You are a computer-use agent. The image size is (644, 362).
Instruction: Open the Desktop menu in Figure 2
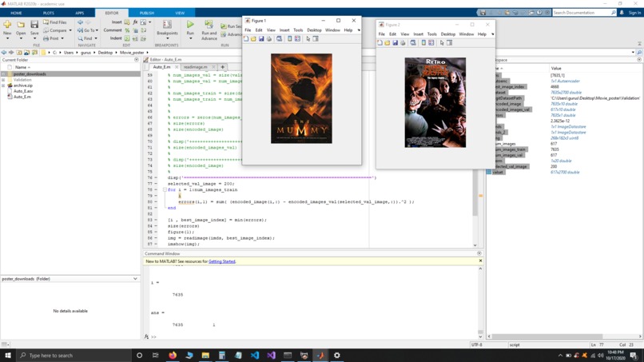(x=447, y=34)
